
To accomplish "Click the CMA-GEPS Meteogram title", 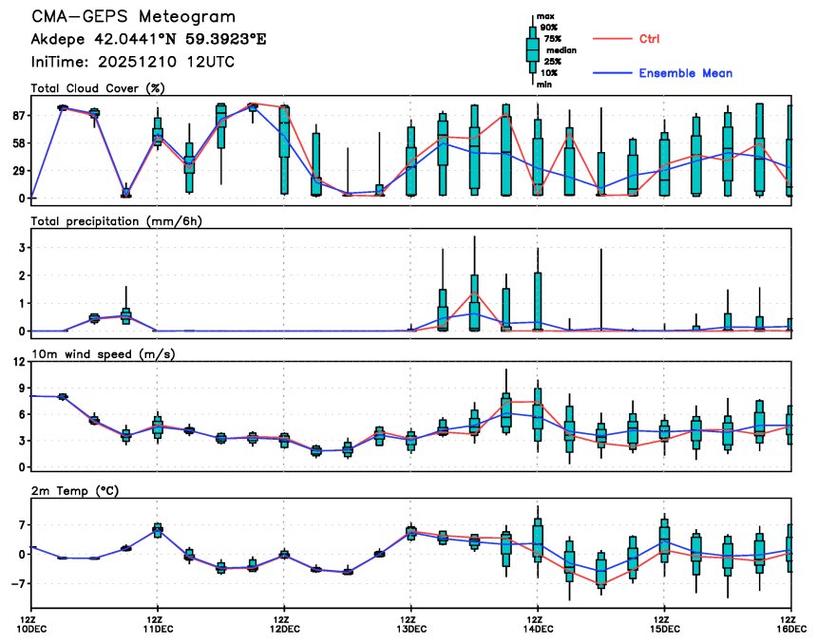I will tap(133, 17).
